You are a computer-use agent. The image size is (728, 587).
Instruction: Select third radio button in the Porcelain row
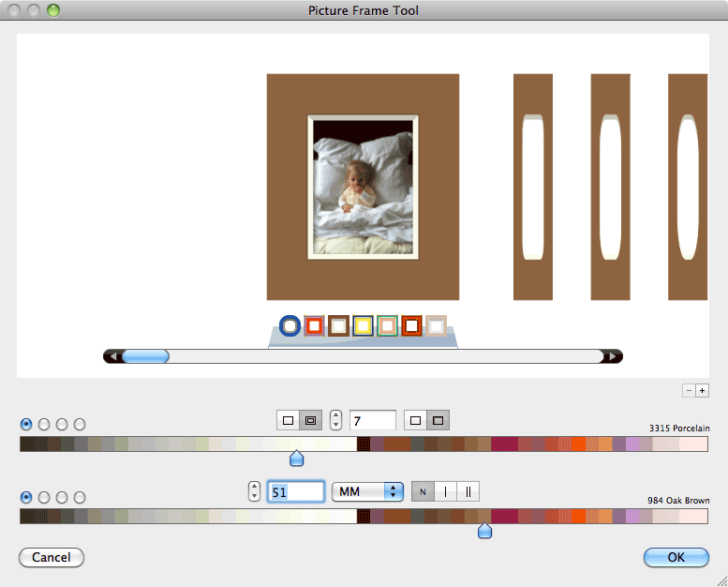[62, 425]
